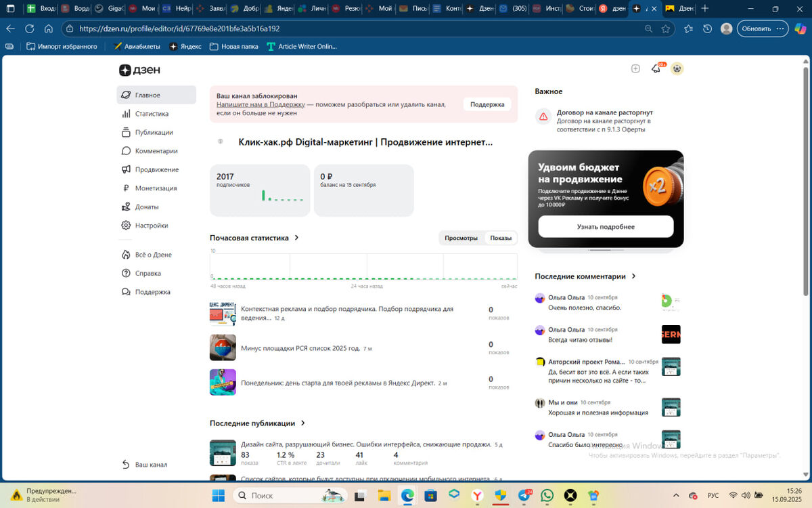The image size is (812, 508).
Task: Click thumbnail of Понедельник article
Action: coord(223,382)
